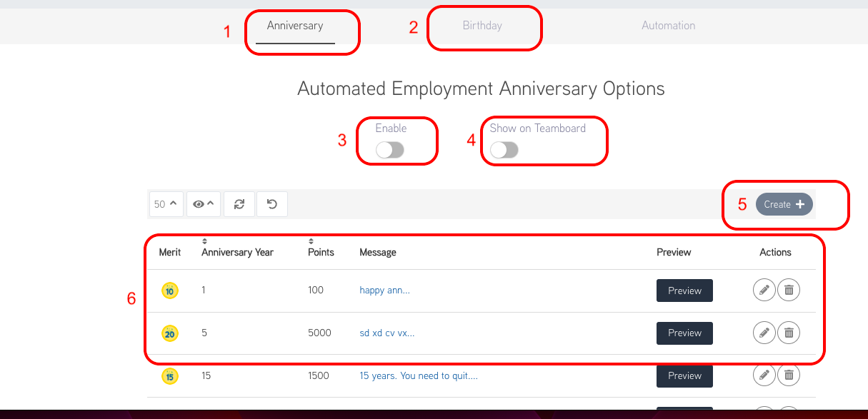Delete the year 5 anniversary row

[x=789, y=333]
